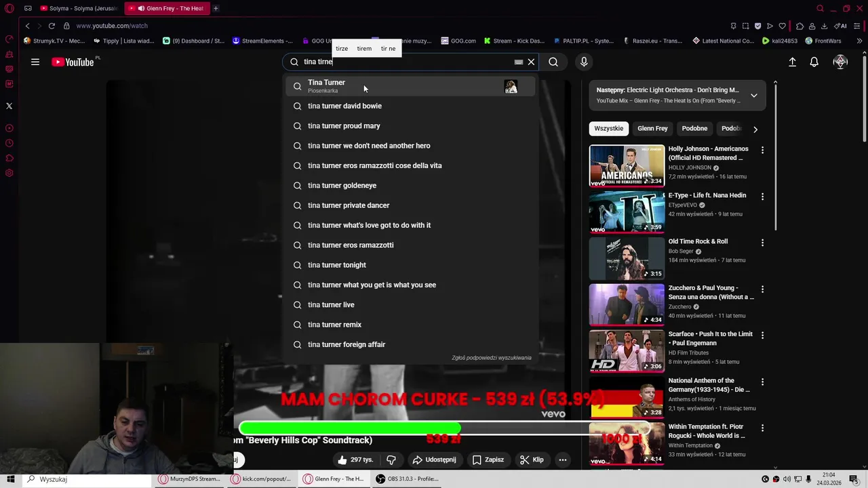868x488 pixels.
Task: Reload the page with refresh icon
Action: [x=52, y=26]
